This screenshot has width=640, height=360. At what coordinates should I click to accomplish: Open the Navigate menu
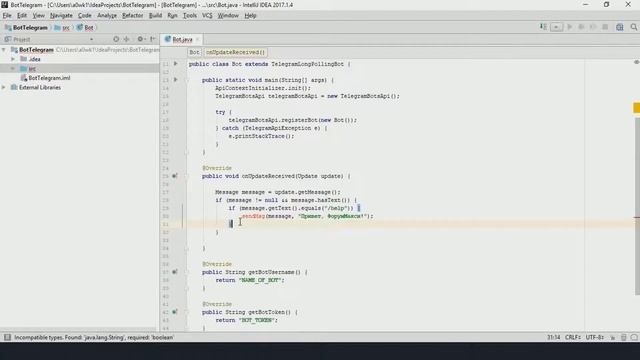[61, 16]
